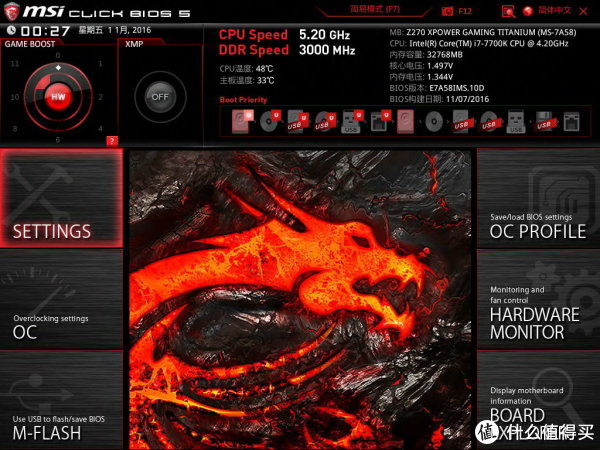
Task: Select the legacy USB key boot device
Action: click(x=516, y=122)
